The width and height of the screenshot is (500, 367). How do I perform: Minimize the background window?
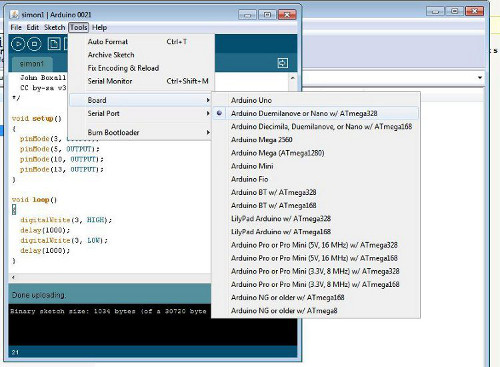435,11
